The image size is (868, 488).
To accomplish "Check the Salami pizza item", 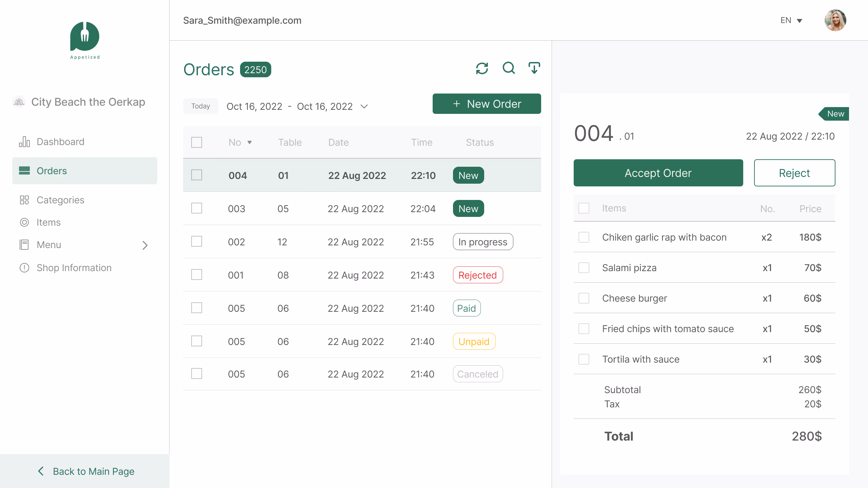I will [584, 268].
